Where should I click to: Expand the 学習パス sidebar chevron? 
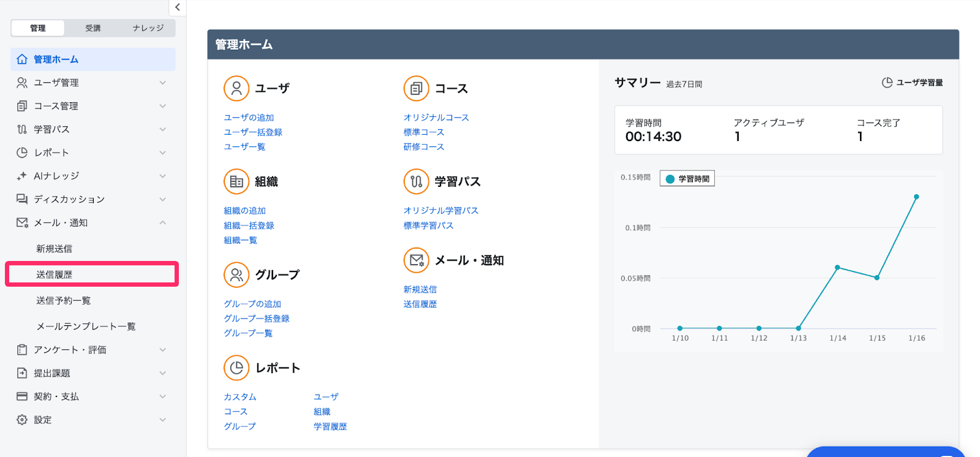163,129
